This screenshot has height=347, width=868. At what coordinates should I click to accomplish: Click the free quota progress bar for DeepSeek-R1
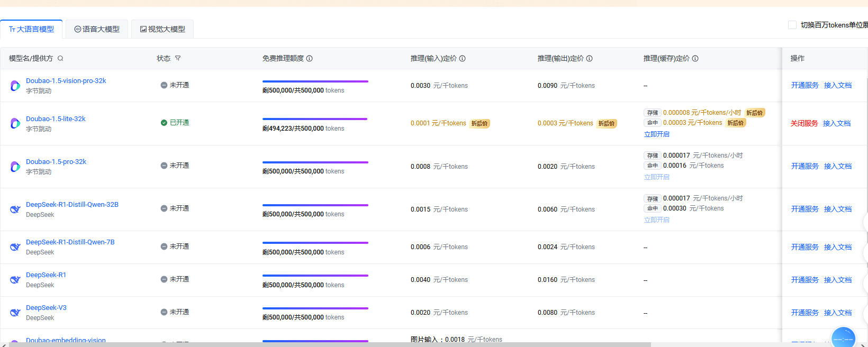[315, 276]
